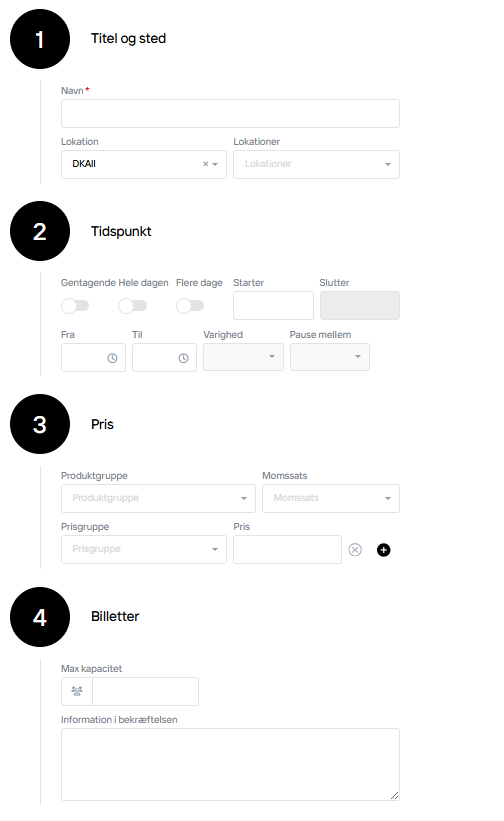Click the people icon beside Max kapacitet
This screenshot has width=504, height=821.
77,691
